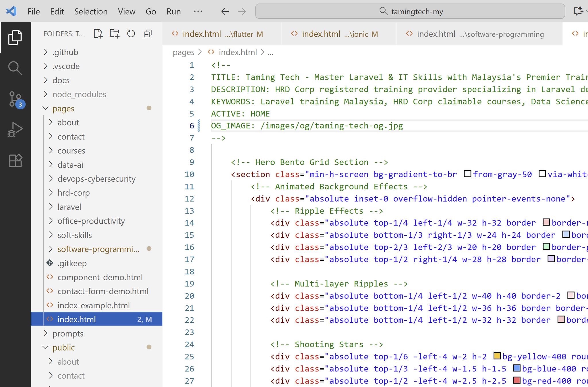The width and height of the screenshot is (588, 387).
Task: Switch to index.html ionic tab
Action: [339, 34]
